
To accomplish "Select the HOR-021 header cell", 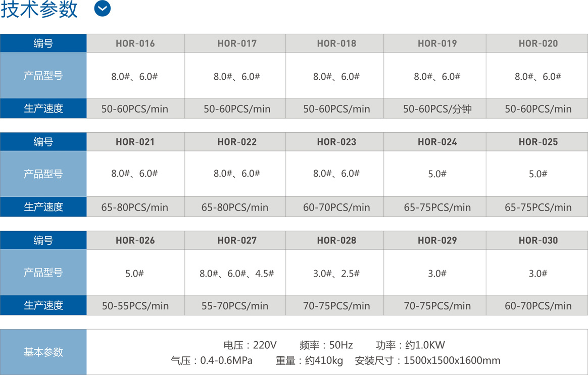I will tap(135, 142).
